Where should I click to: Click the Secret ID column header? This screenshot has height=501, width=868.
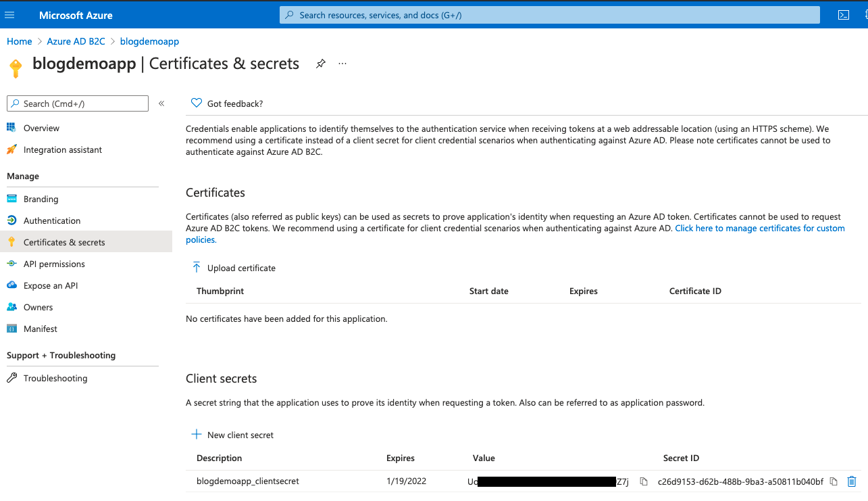pos(681,458)
